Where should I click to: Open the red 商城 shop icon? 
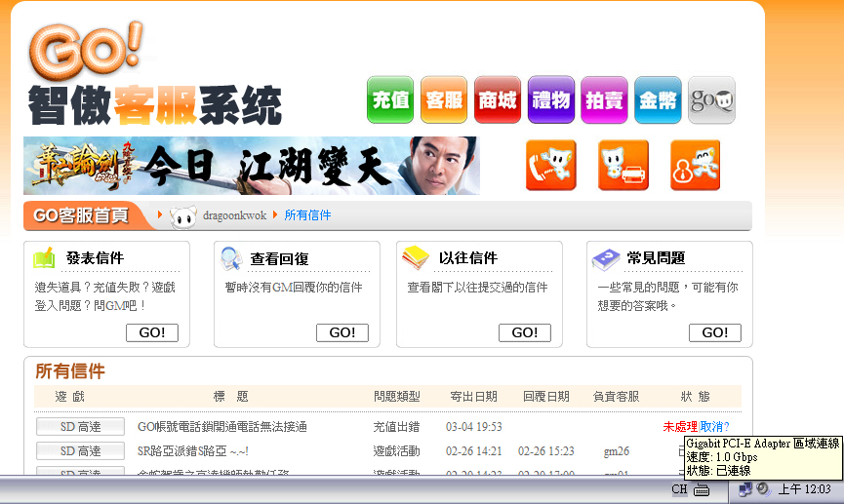pyautogui.click(x=498, y=100)
